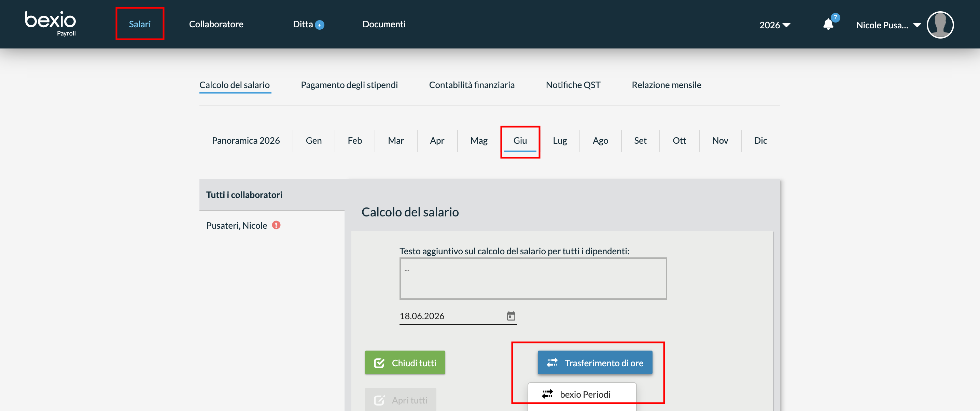The width and height of the screenshot is (980, 411).
Task: Click the 18.06.2026 date field
Action: (x=458, y=316)
